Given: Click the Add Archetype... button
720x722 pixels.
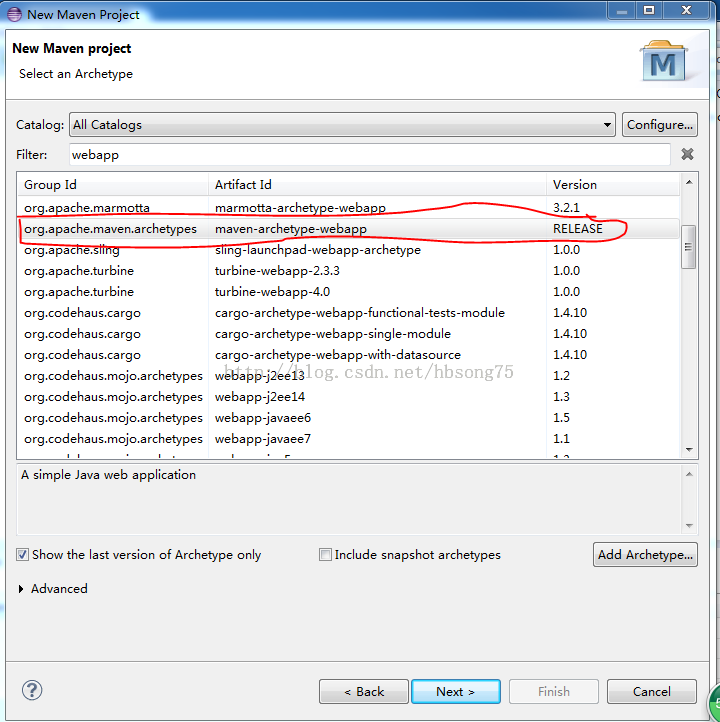Looking at the screenshot, I should 645,555.
